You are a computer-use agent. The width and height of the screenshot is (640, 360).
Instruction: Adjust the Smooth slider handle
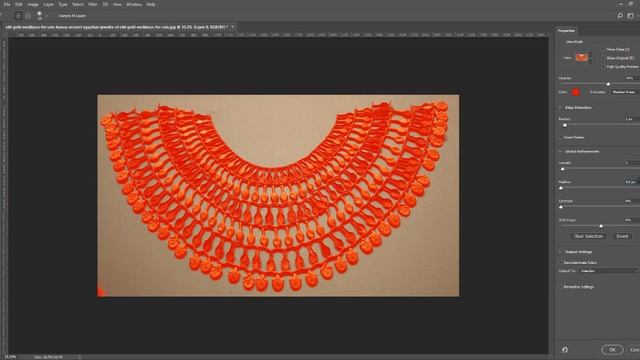coord(562,169)
